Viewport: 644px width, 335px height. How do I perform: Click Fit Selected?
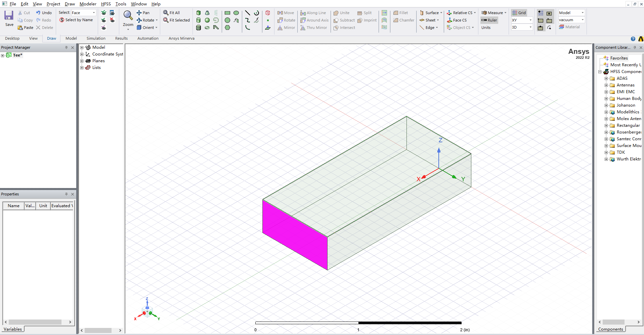(x=176, y=20)
